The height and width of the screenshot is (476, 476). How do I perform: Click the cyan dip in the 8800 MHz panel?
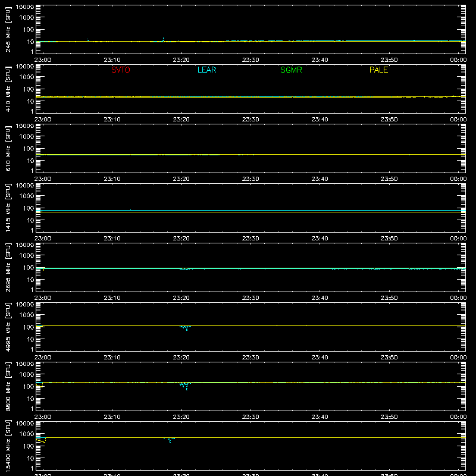[x=184, y=386]
